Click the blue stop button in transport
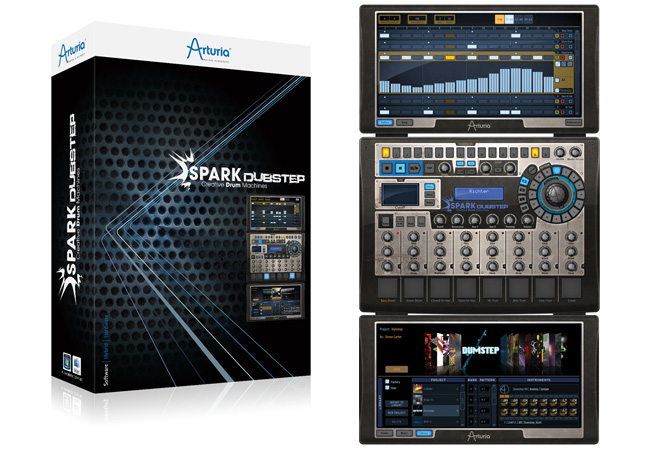 coord(400,168)
